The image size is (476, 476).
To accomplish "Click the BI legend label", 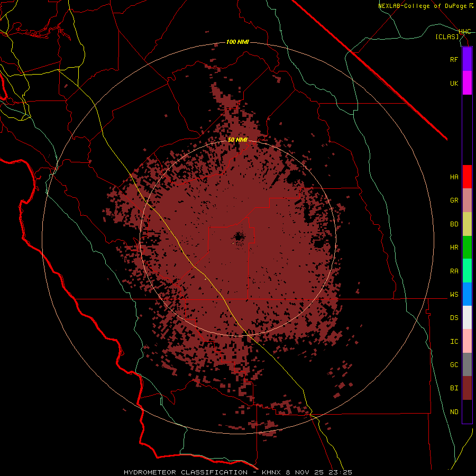I will pos(454,388).
